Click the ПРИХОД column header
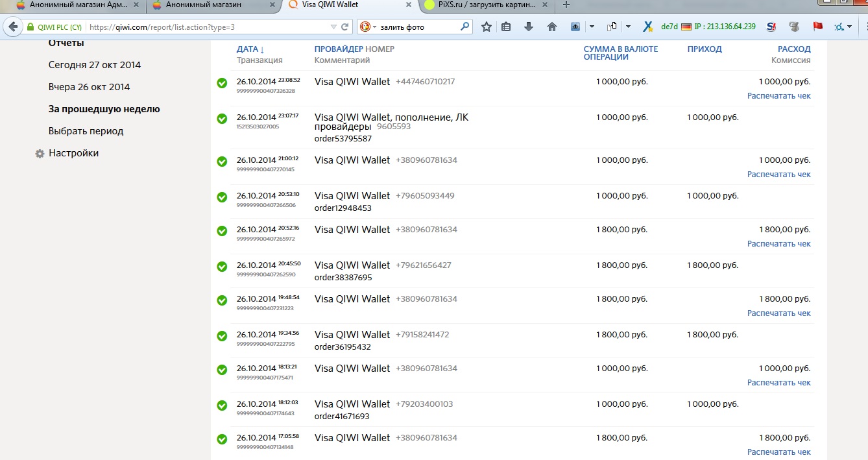This screenshot has height=460, width=868. [705, 49]
